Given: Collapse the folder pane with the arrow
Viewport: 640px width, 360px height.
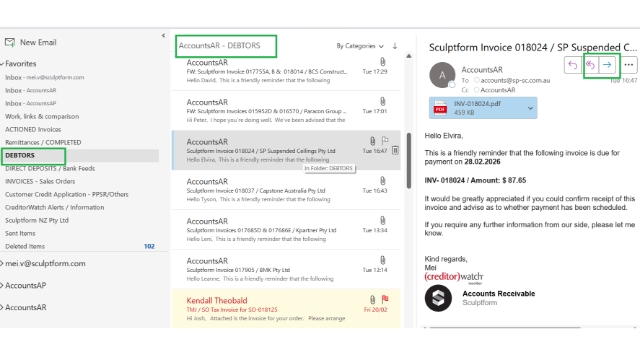Looking at the screenshot, I should [163, 36].
